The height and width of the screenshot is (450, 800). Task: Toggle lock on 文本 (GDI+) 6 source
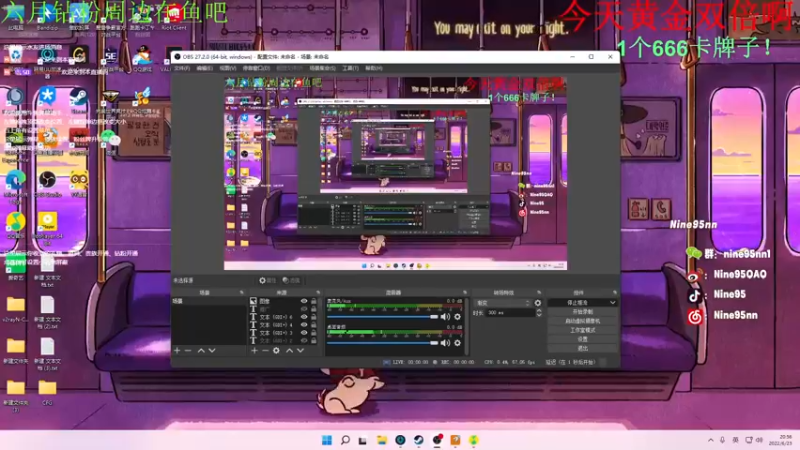pos(314,317)
